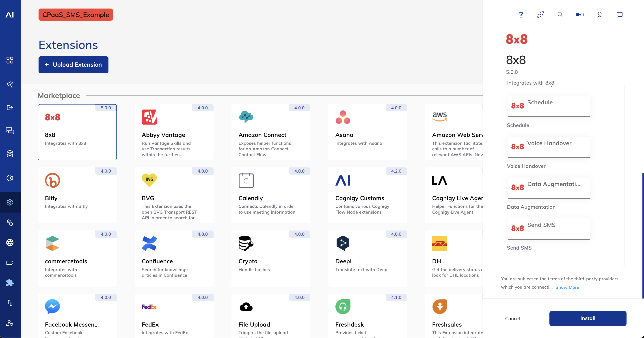Click the Show More link

pos(567,287)
